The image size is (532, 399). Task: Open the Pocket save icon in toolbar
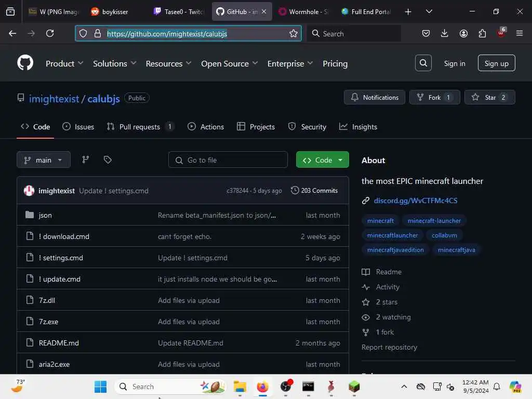tap(426, 33)
